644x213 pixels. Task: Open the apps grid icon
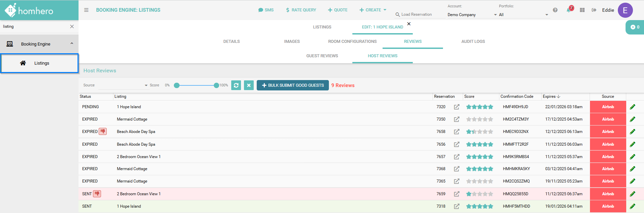pyautogui.click(x=582, y=10)
